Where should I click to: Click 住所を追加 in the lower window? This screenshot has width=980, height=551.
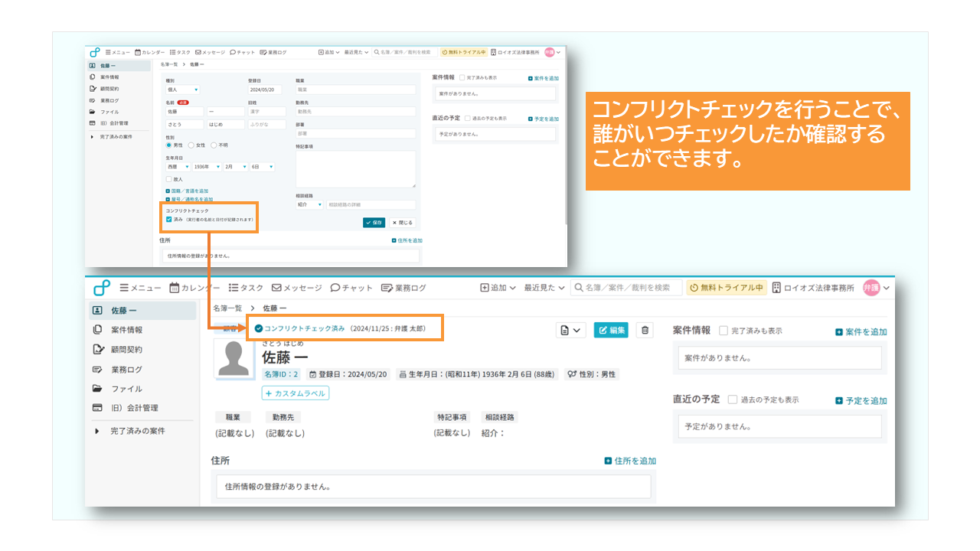tap(630, 461)
